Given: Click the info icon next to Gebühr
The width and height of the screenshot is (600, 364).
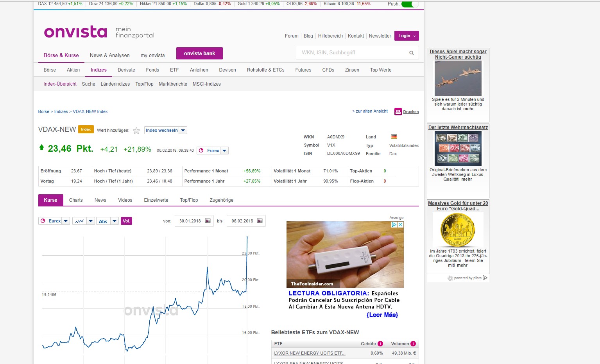Looking at the screenshot, I should [x=380, y=344].
